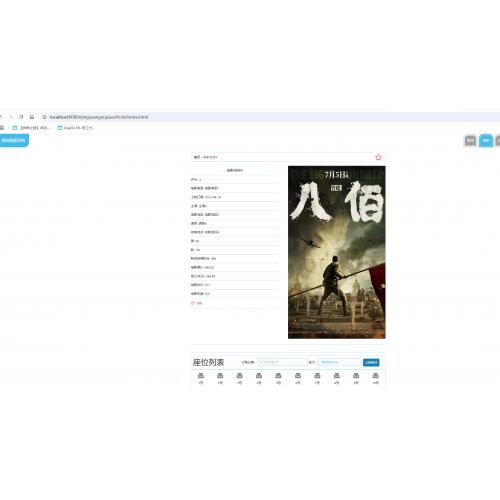Select seat 1 icon

[x=201, y=376]
